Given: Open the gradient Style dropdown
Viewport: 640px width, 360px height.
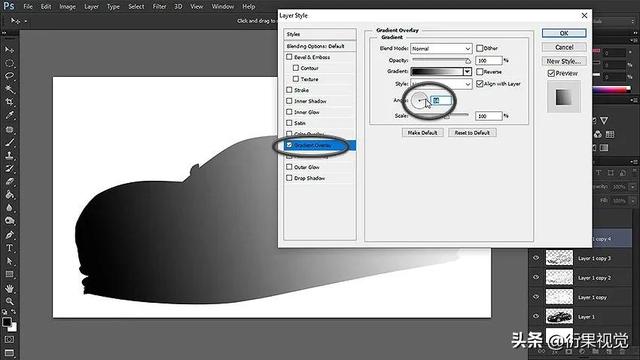Looking at the screenshot, I should pyautogui.click(x=441, y=84).
